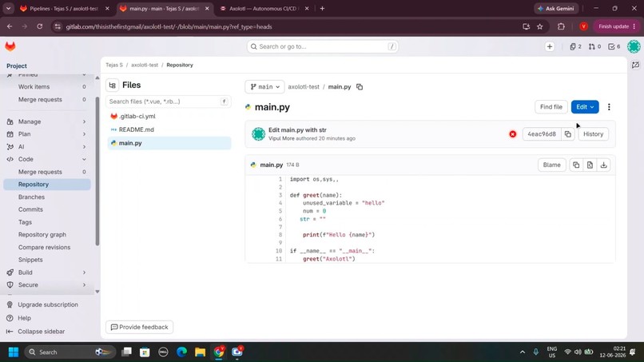Viewport: 644px width, 362px height.
Task: Open browser tab list dropdown arrow
Action: coord(8,8)
